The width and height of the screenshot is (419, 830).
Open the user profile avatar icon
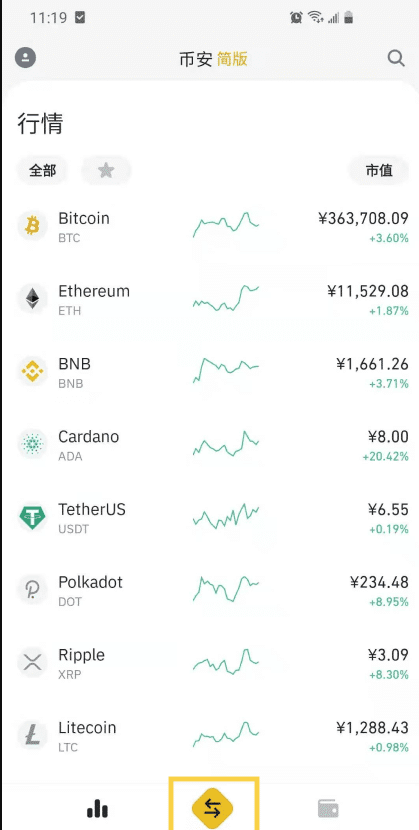tap(25, 58)
